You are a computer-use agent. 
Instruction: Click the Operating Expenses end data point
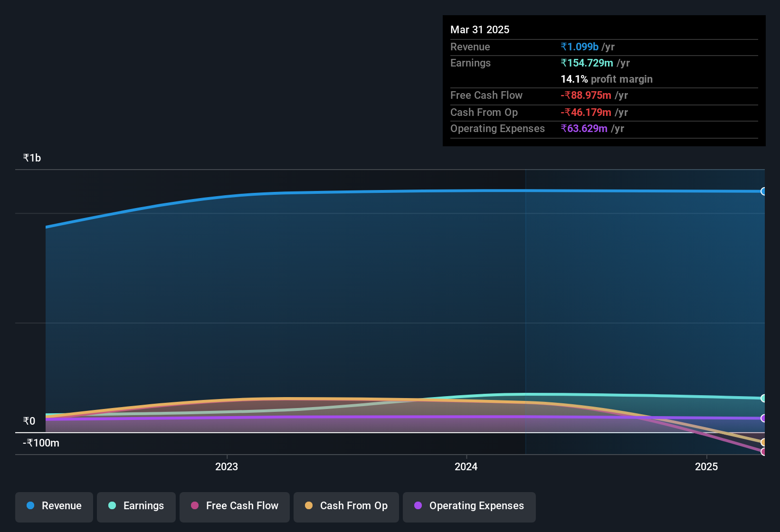tap(764, 418)
